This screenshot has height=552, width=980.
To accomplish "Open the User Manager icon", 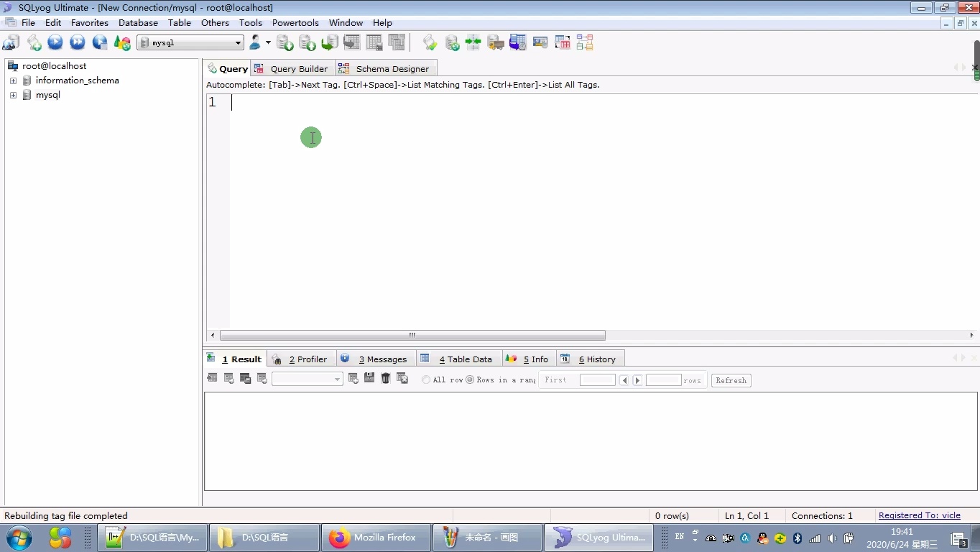I will (x=255, y=42).
